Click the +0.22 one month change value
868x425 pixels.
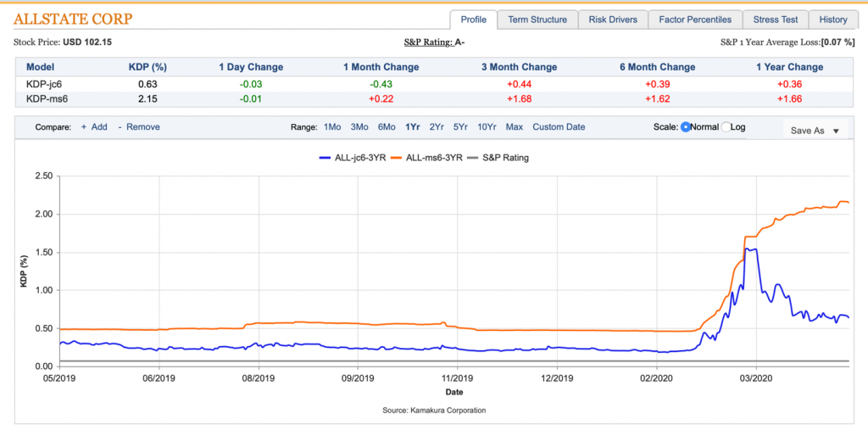click(x=381, y=98)
